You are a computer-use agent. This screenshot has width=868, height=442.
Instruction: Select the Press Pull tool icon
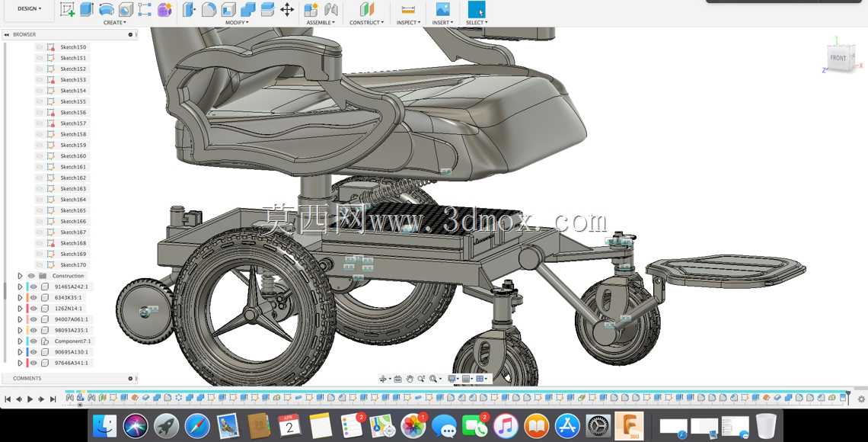point(190,9)
